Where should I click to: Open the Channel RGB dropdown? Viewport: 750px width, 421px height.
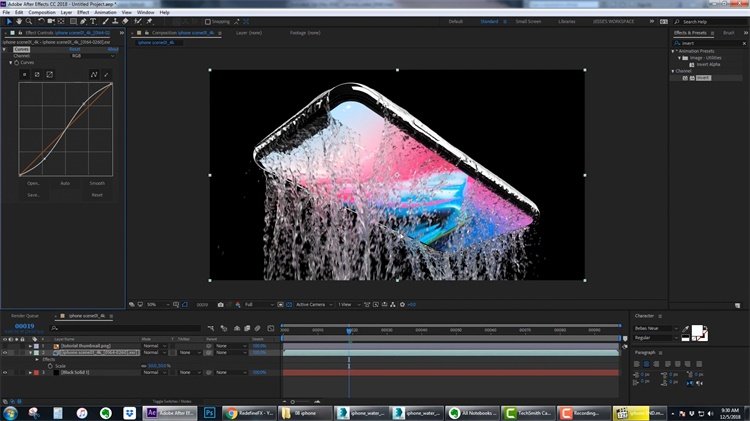[x=93, y=56]
